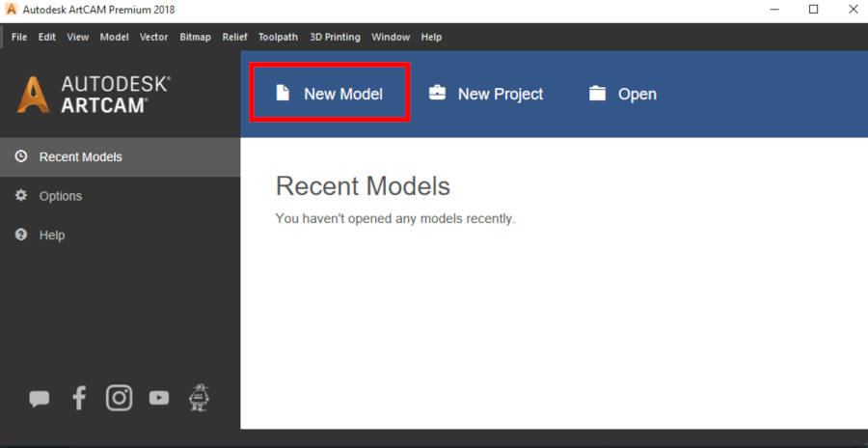Open the Help menu in menu bar
This screenshot has width=868, height=448.
pos(431,37)
